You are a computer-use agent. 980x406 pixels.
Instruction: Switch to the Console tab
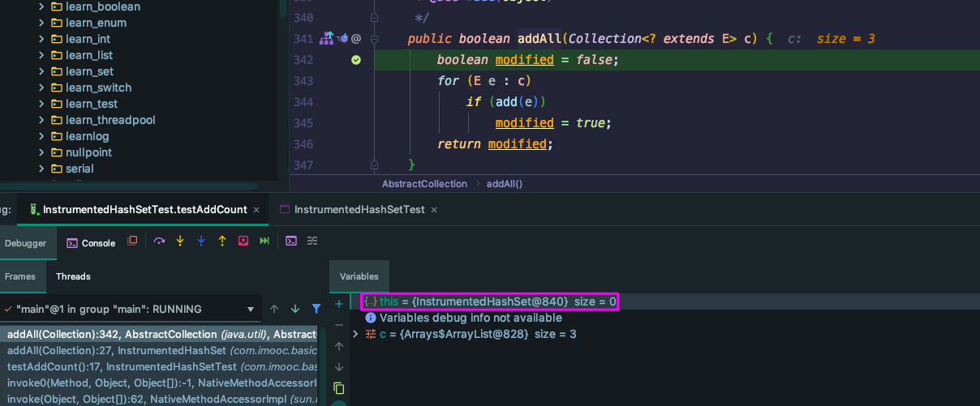(91, 242)
